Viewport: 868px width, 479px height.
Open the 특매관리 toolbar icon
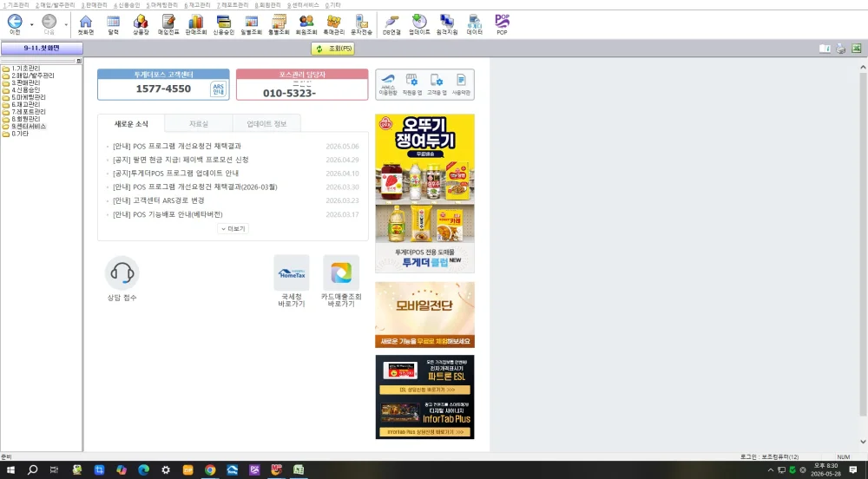pyautogui.click(x=334, y=25)
